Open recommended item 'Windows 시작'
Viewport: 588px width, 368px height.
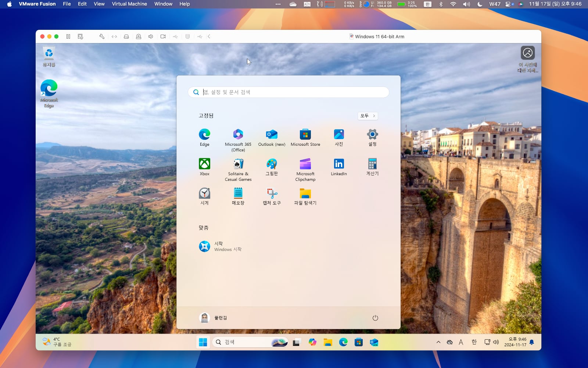tap(220, 246)
